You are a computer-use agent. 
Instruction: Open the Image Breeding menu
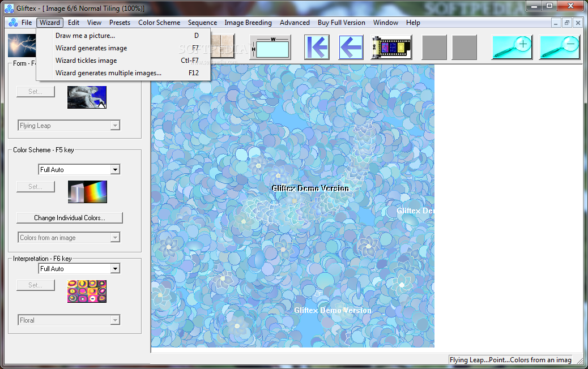click(248, 23)
